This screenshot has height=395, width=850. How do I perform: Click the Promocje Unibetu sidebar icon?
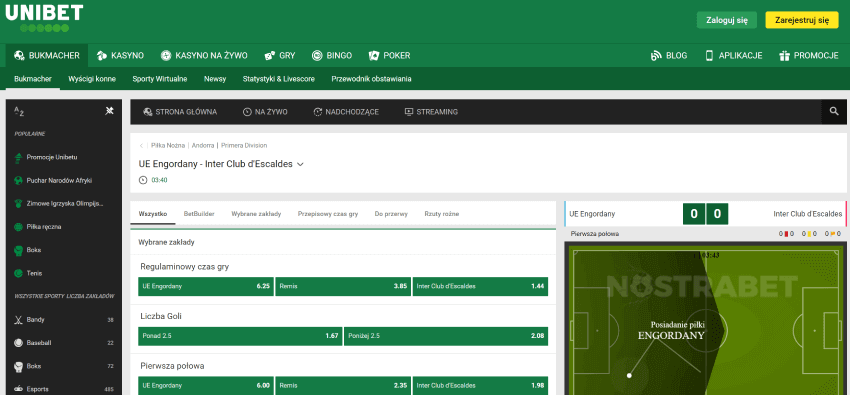[18, 157]
